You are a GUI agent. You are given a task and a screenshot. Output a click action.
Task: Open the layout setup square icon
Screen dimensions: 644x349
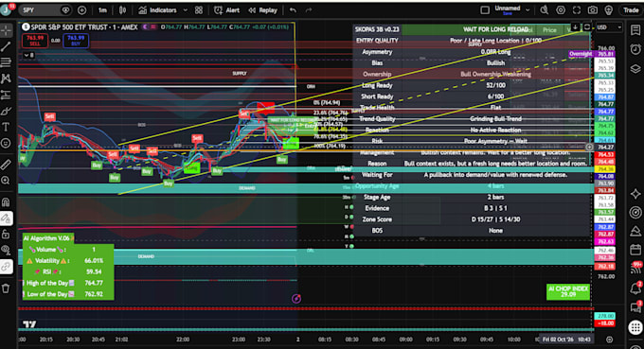(485, 9)
